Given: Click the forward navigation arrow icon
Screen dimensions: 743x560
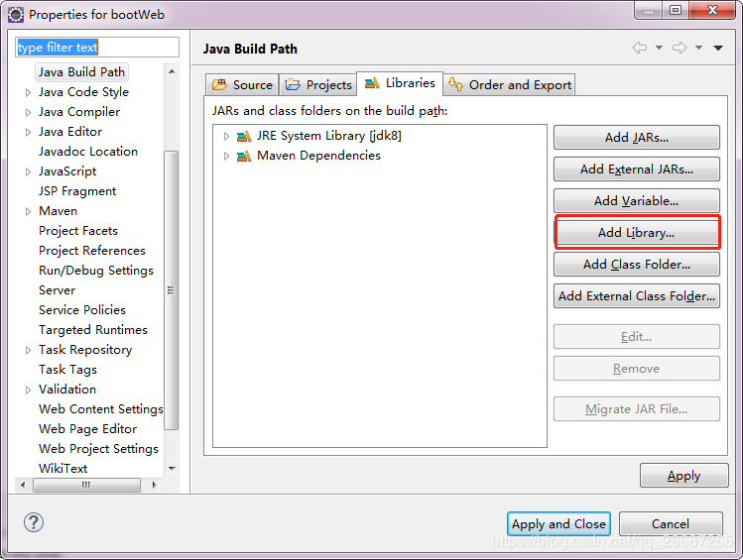Looking at the screenshot, I should [x=680, y=48].
